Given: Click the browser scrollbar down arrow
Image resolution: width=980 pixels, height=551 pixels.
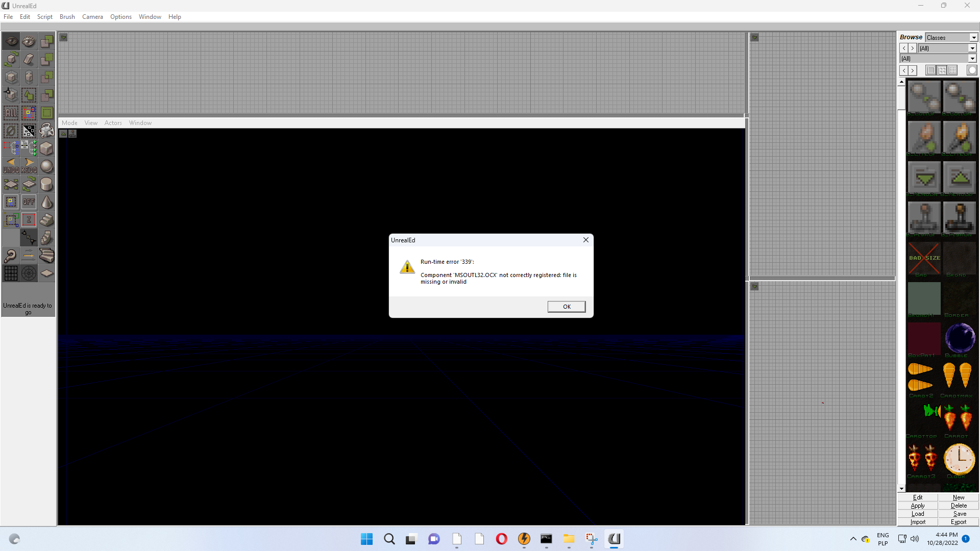Looking at the screenshot, I should coord(901,489).
